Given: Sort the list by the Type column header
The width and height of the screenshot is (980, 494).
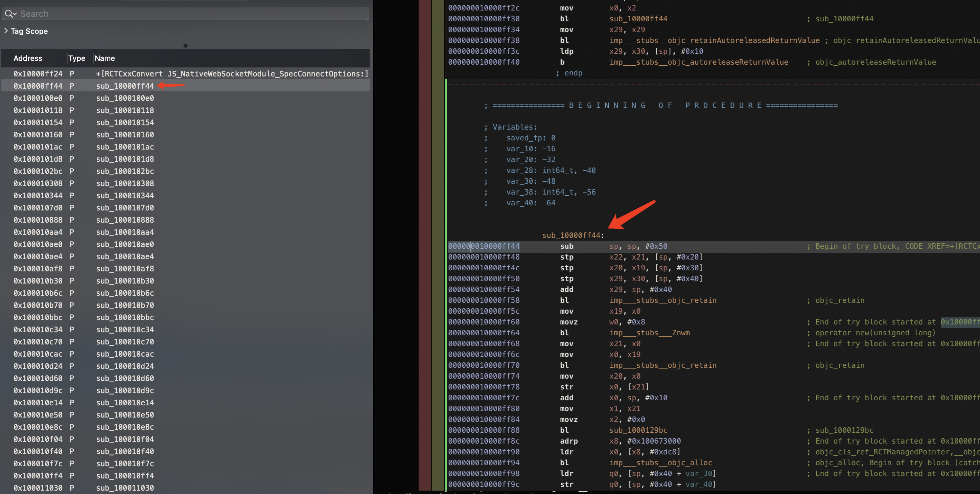Looking at the screenshot, I should pos(77,58).
